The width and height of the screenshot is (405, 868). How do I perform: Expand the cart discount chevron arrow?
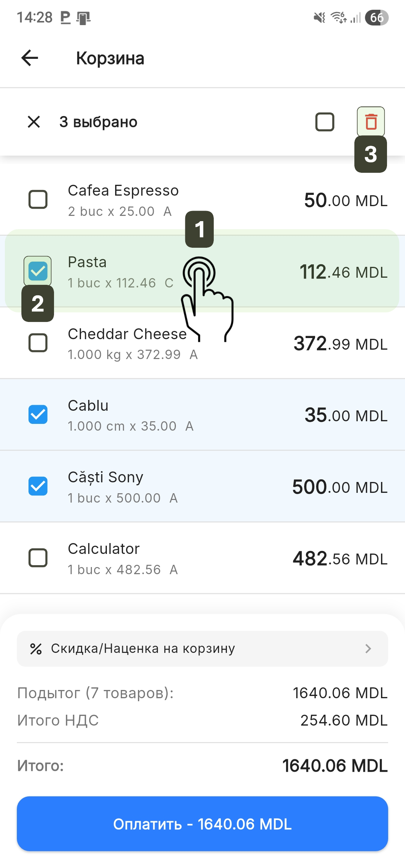point(368,649)
